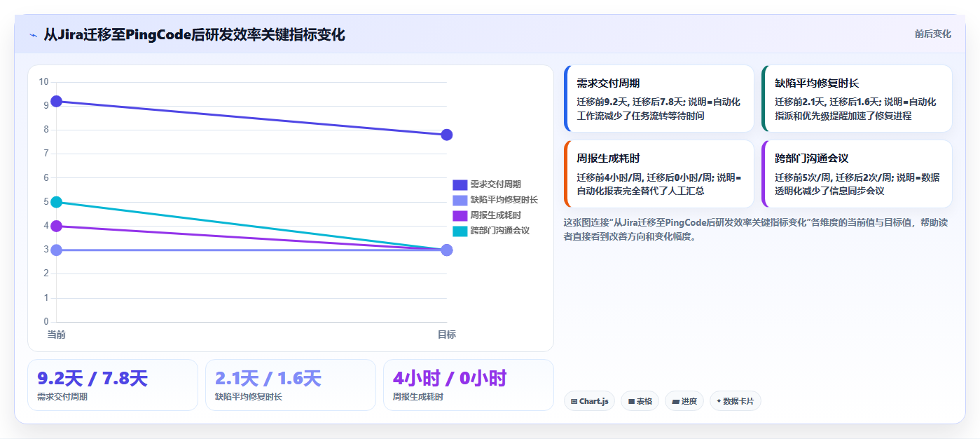This screenshot has width=980, height=439.
Task: Click the 数据卡片 tag chip
Action: (x=736, y=401)
